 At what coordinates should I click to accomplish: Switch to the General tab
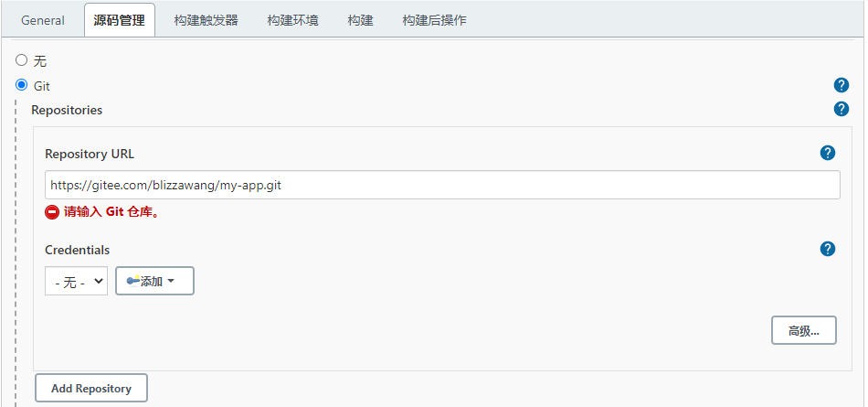pos(43,20)
